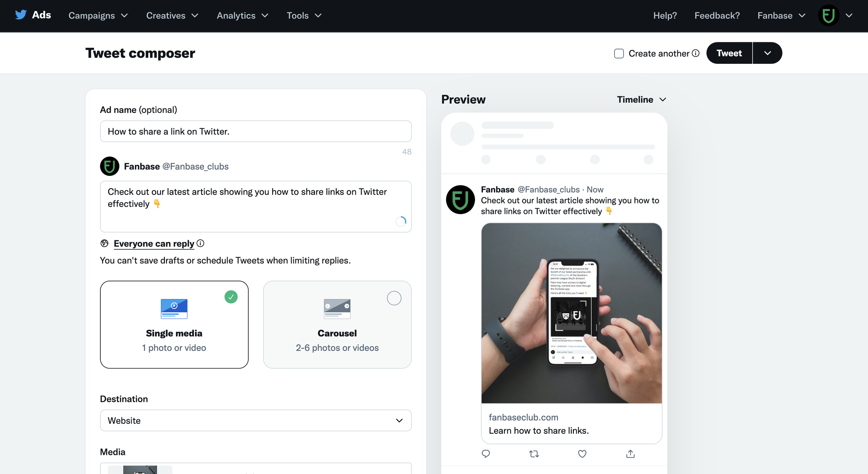Click info icon beside Everyone can reply
Screen dimensions: 868x474
coord(200,243)
